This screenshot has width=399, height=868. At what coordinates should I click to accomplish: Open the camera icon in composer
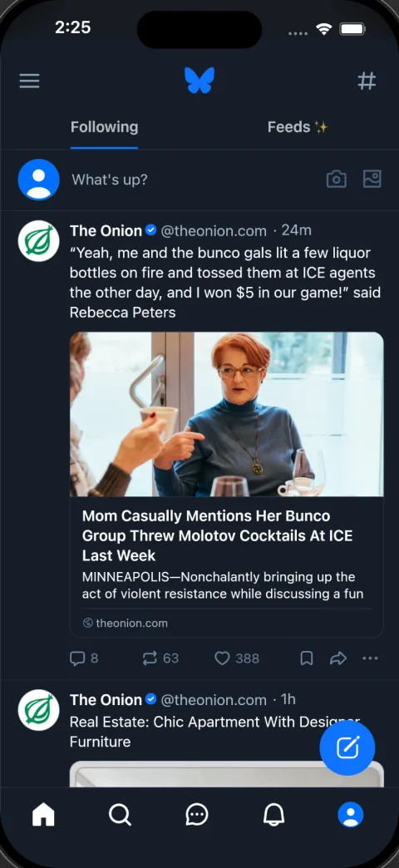[337, 180]
